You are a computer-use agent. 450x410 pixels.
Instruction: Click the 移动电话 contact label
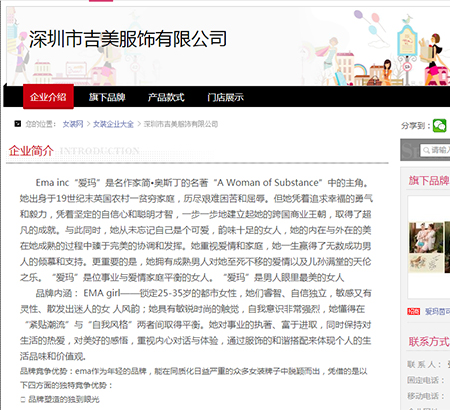(x=426, y=396)
